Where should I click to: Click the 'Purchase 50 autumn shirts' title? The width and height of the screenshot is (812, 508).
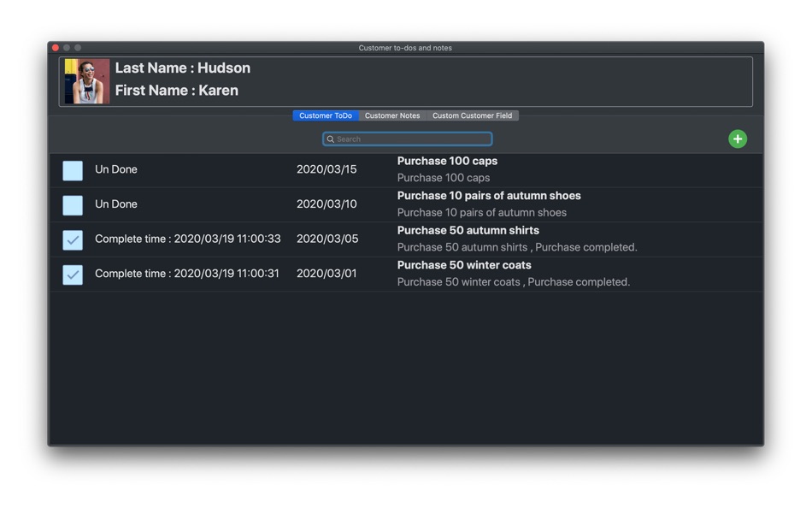click(x=468, y=230)
